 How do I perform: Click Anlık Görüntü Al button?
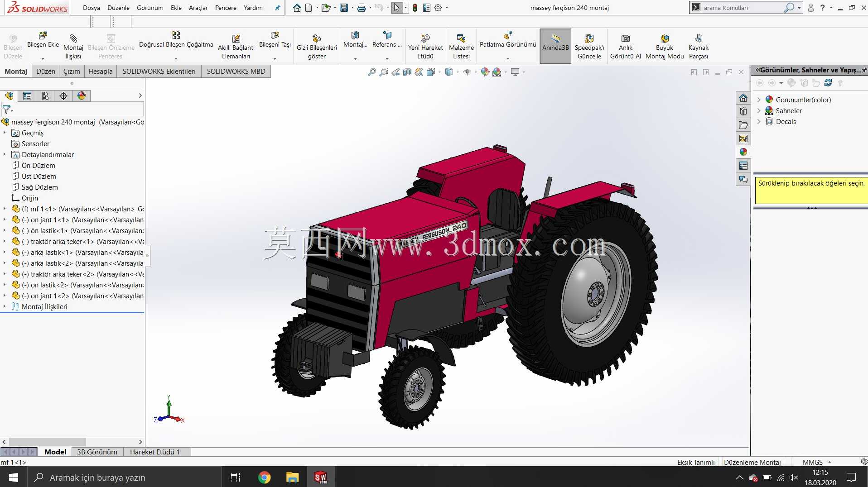625,46
